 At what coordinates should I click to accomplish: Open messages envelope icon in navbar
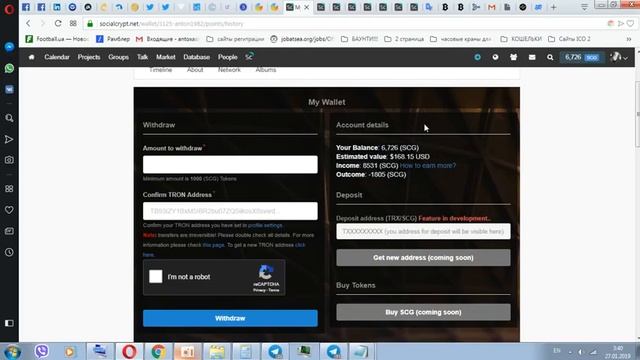(x=532, y=57)
